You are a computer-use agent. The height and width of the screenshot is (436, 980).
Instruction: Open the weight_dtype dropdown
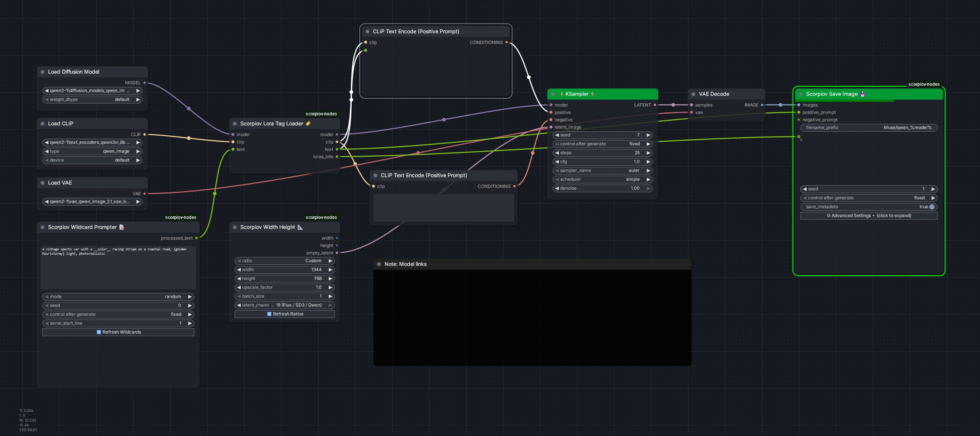(x=92, y=100)
